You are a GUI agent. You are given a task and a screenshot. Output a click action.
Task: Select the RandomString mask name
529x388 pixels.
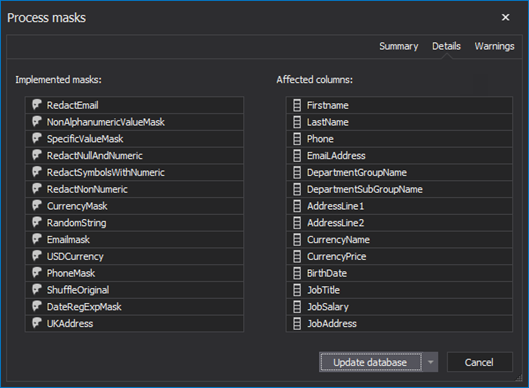(x=76, y=223)
